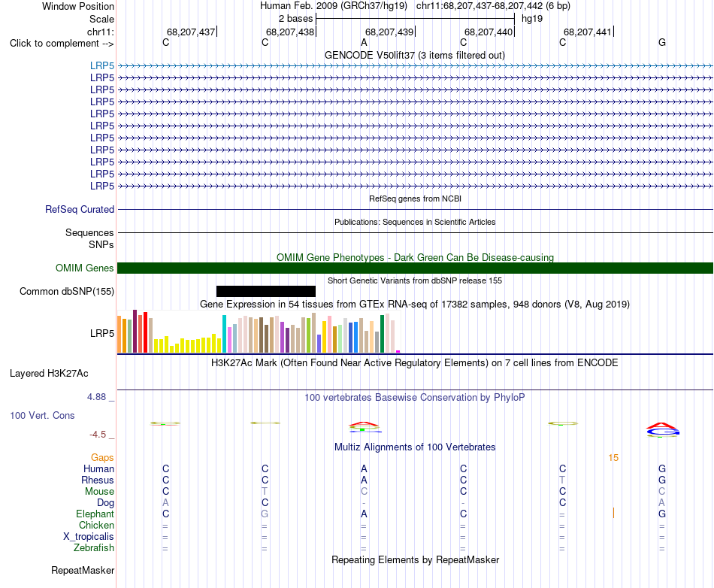Click the Rhesus species label
The width and height of the screenshot is (714, 588).
pyautogui.click(x=98, y=480)
